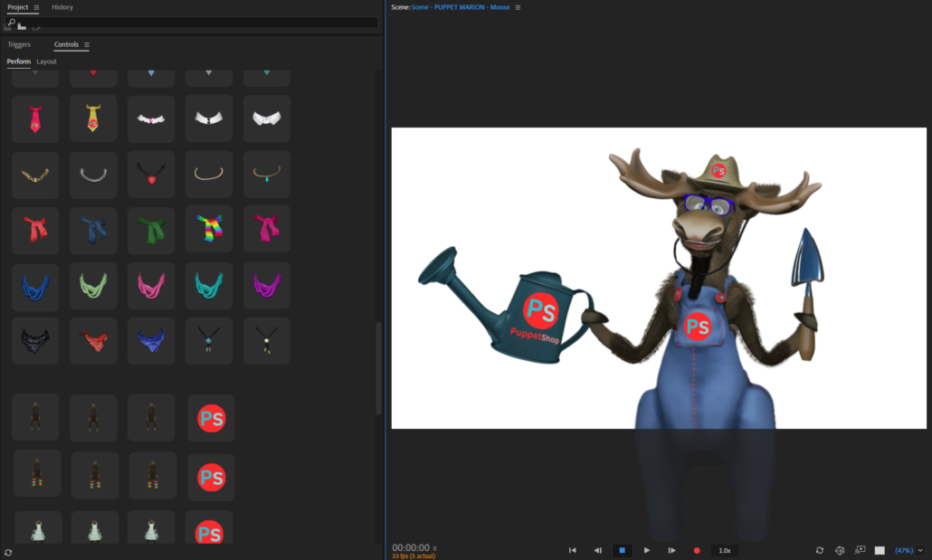
Task: Step forward one frame
Action: [x=671, y=550]
